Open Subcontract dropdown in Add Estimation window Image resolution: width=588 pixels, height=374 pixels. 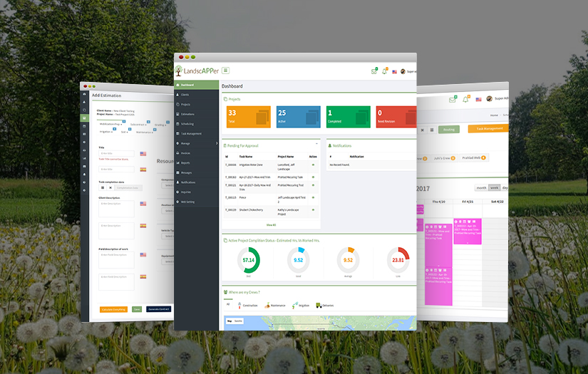pos(138,125)
